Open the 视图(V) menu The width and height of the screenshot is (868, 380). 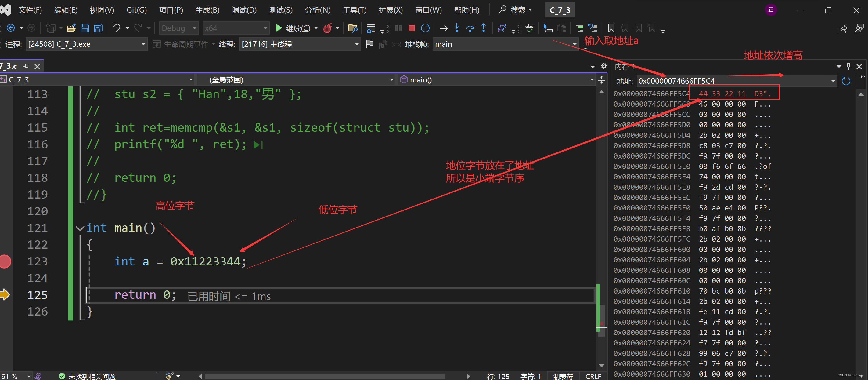point(102,10)
